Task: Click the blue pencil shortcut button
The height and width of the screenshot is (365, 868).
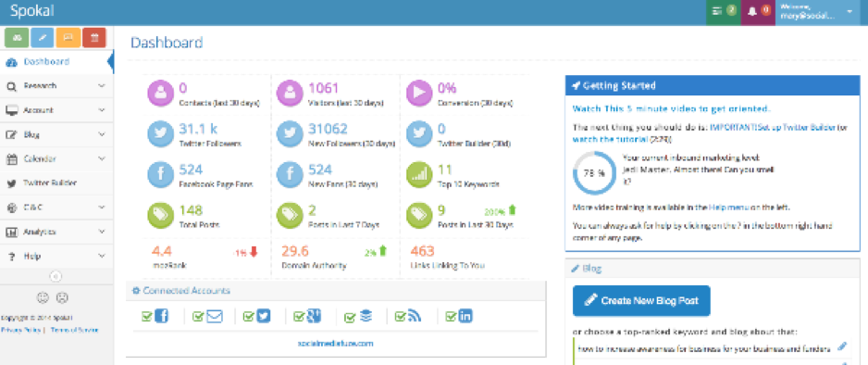Action: (42, 38)
